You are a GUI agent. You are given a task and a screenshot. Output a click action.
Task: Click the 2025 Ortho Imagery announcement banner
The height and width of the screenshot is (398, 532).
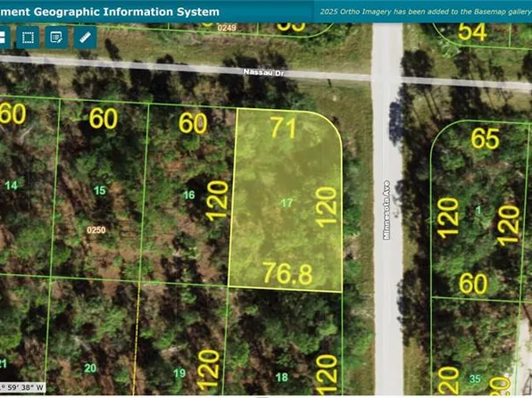tap(426, 12)
